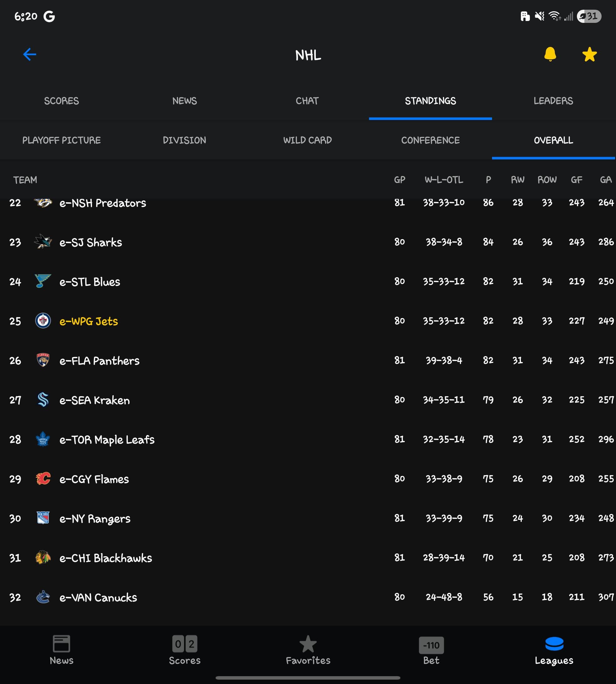Tap the bottom gesture handle bar
This screenshot has width=616, height=684.
[x=308, y=677]
